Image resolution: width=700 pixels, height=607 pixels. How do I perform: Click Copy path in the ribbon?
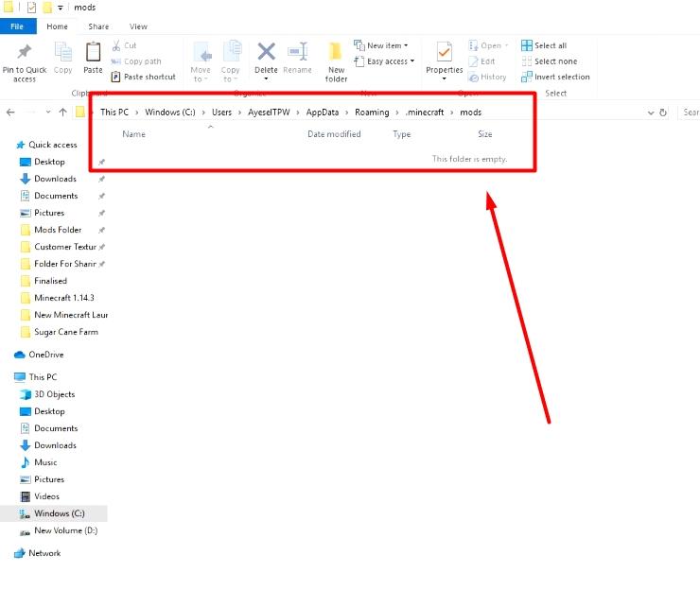(136, 61)
